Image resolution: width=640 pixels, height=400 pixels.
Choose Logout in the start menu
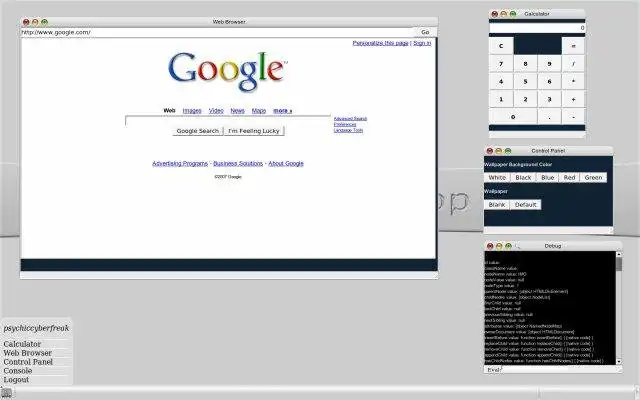(x=16, y=380)
